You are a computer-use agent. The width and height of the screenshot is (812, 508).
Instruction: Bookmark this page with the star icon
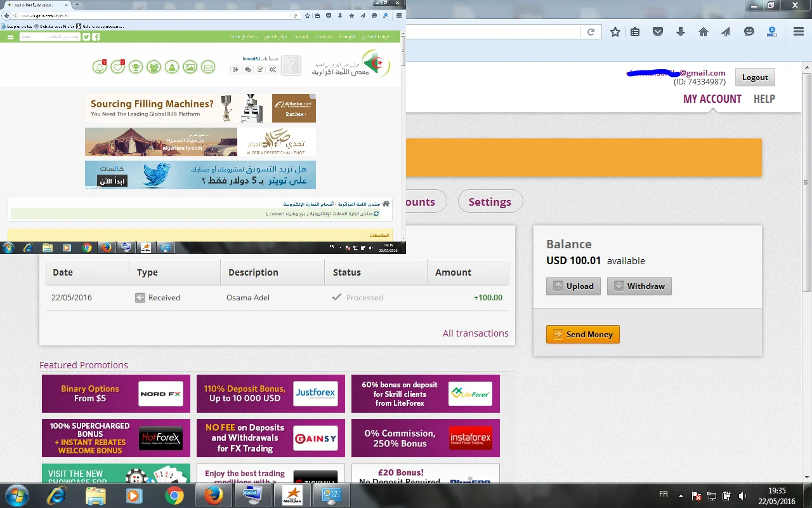point(615,32)
